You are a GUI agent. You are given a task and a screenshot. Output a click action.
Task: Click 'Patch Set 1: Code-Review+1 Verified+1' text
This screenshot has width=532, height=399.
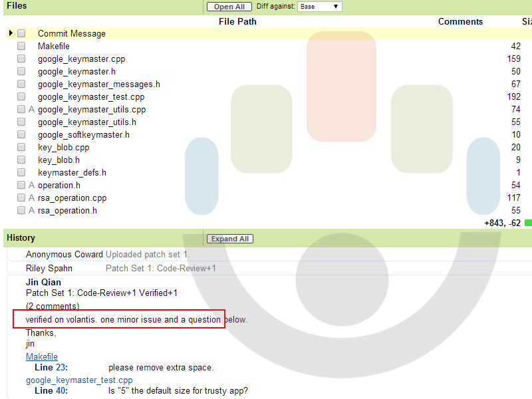(102, 293)
